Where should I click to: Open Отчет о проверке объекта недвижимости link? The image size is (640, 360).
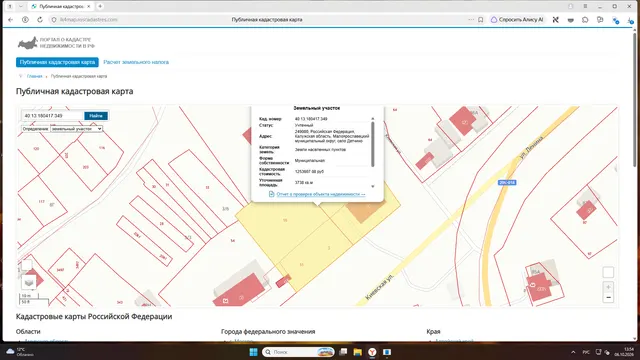point(320,194)
